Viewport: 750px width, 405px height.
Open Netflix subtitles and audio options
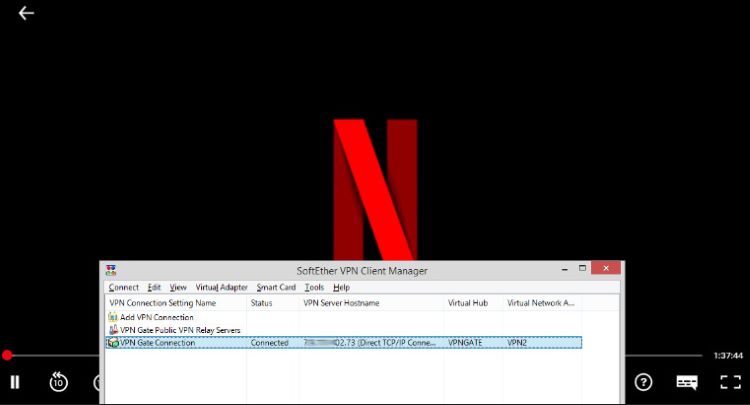pos(687,382)
